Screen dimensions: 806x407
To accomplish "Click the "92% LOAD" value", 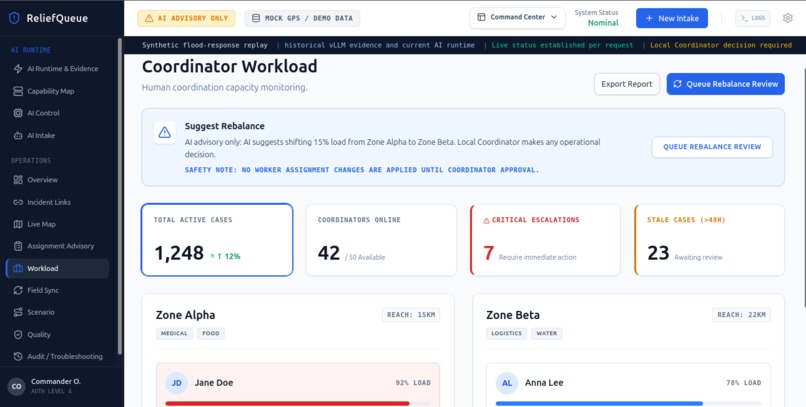I will (413, 383).
